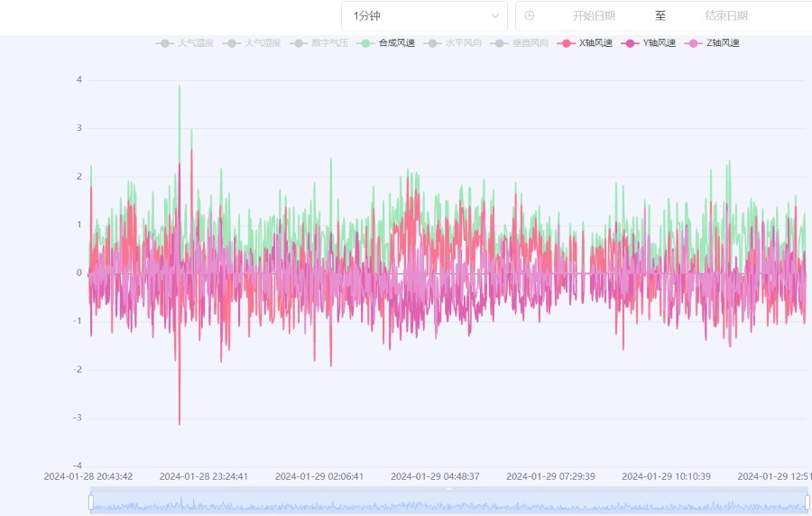Hide the Y轴风速 series
The height and width of the screenshot is (516, 812).
point(649,42)
